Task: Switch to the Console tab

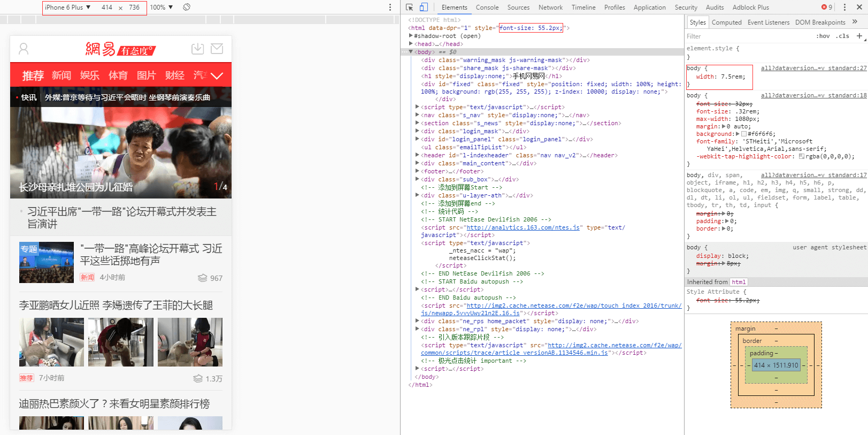Action: tap(487, 7)
